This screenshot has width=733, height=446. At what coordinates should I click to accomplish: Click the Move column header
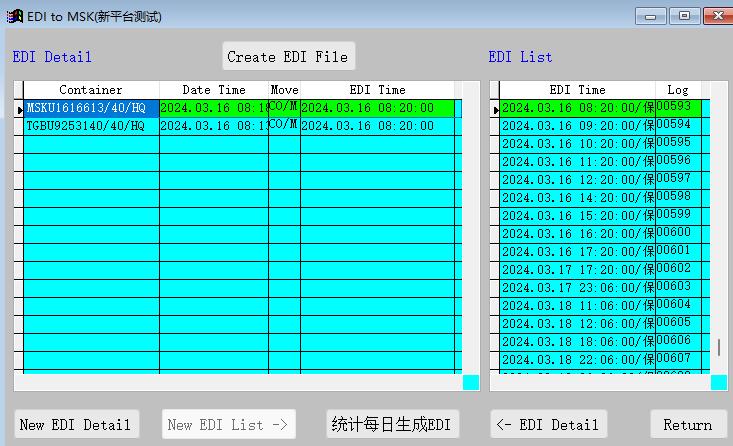click(284, 90)
